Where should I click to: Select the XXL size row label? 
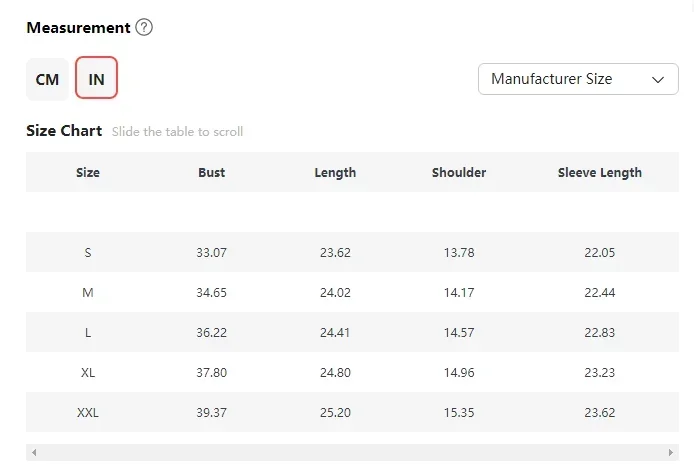[x=88, y=413]
